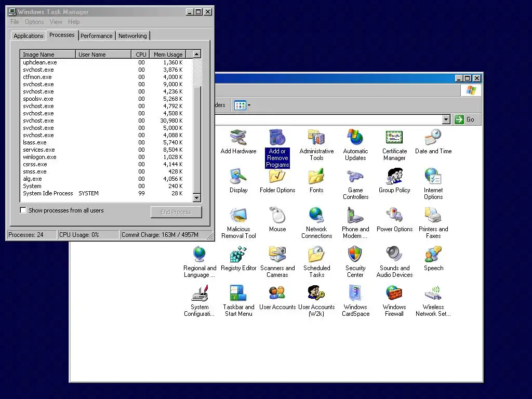Switch to the Applications tab
532x399 pixels.
pos(29,36)
